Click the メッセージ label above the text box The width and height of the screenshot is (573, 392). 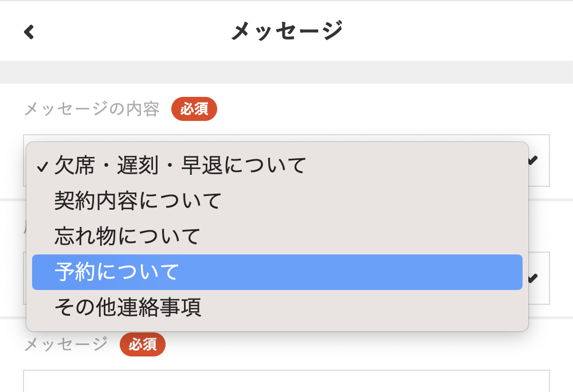66,344
